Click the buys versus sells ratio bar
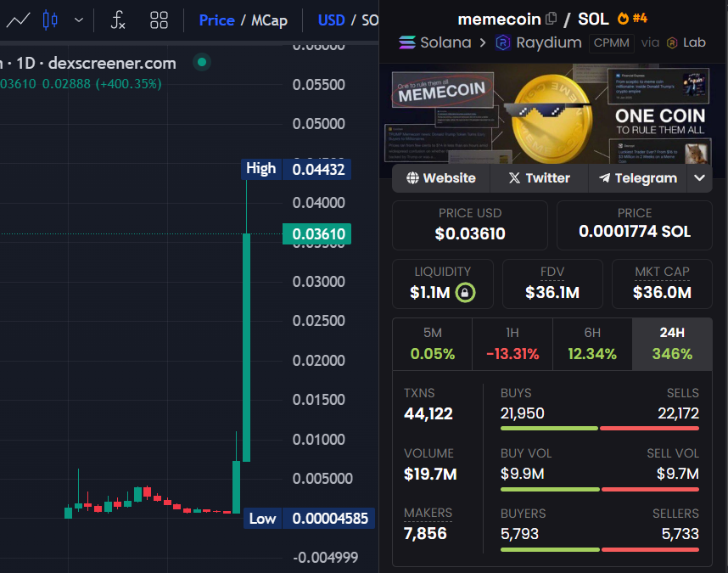The width and height of the screenshot is (728, 573). point(599,428)
